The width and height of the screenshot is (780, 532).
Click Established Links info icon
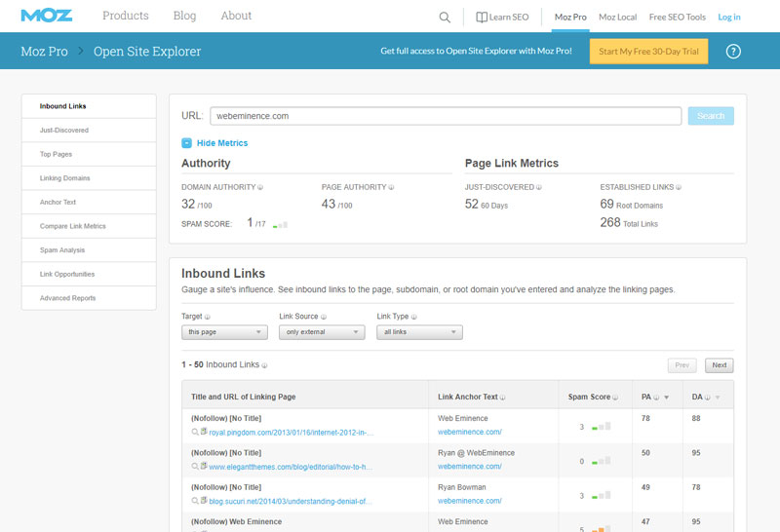click(679, 187)
